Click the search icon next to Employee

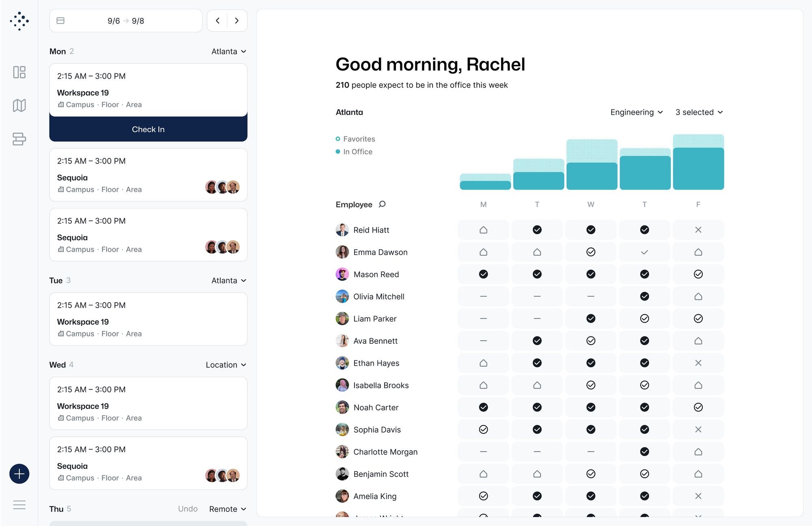(x=382, y=205)
